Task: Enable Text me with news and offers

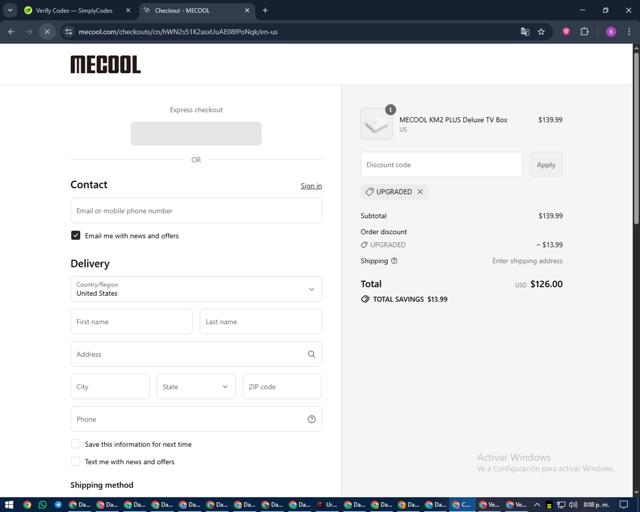Action: click(76, 462)
